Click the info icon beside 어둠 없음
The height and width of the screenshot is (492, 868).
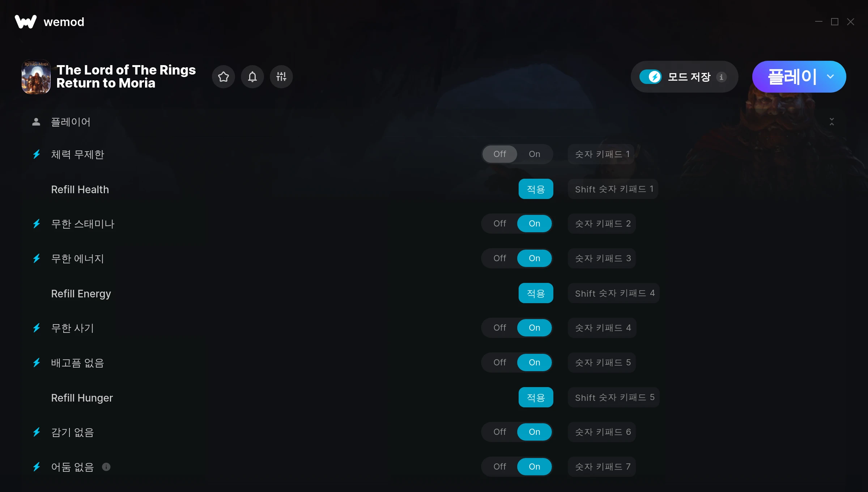click(x=106, y=467)
